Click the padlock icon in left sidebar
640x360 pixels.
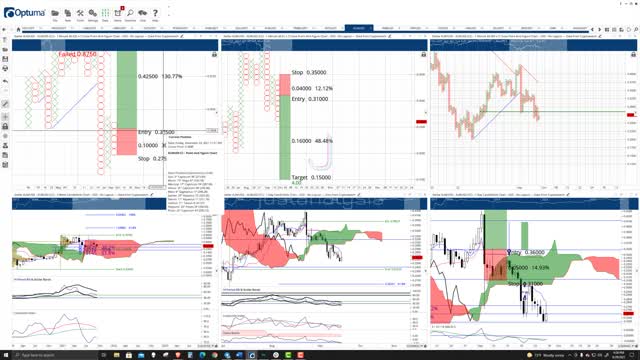[5, 127]
